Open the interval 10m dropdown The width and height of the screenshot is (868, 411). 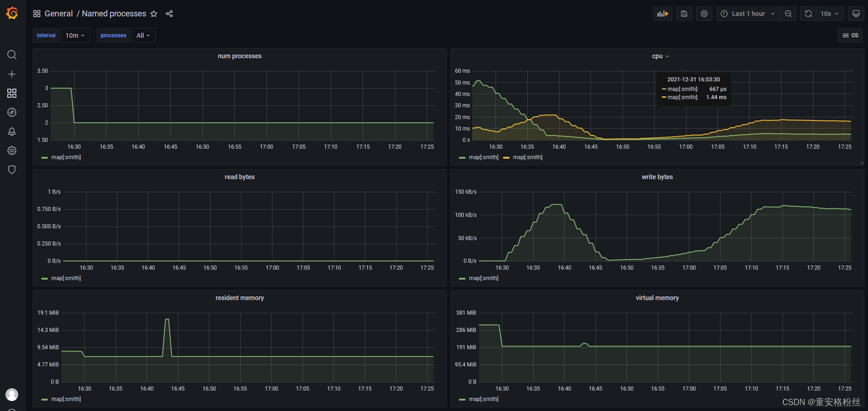click(75, 35)
